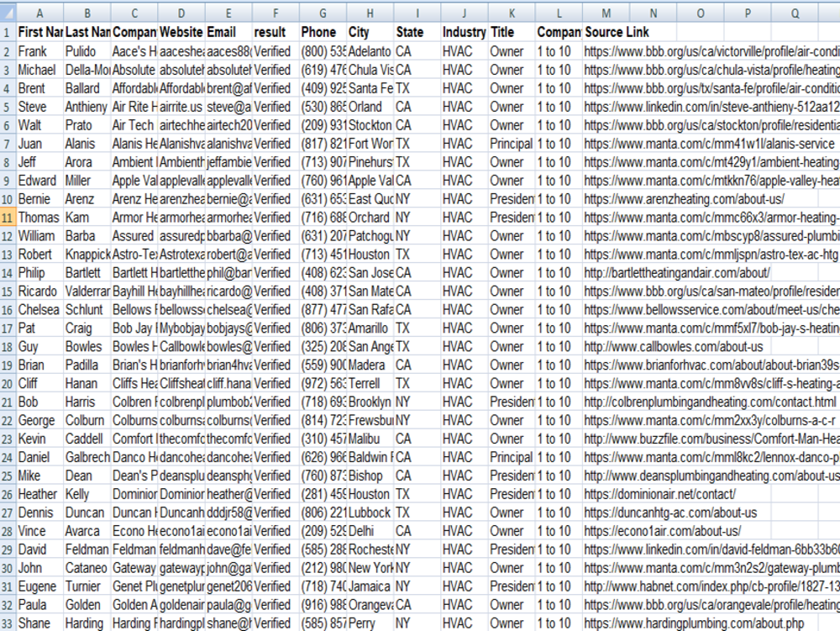Select the last name cell 'Ballard'
Viewport: 840px width, 631px height.
(87, 88)
